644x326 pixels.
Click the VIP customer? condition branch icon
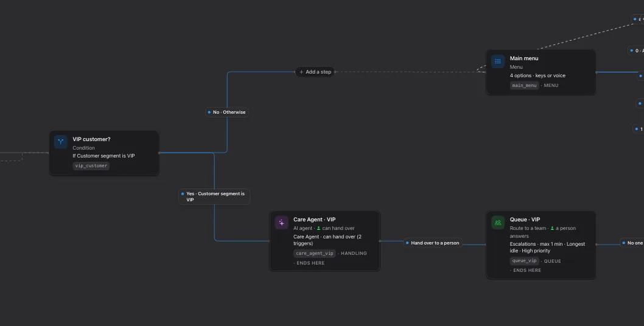pos(61,142)
